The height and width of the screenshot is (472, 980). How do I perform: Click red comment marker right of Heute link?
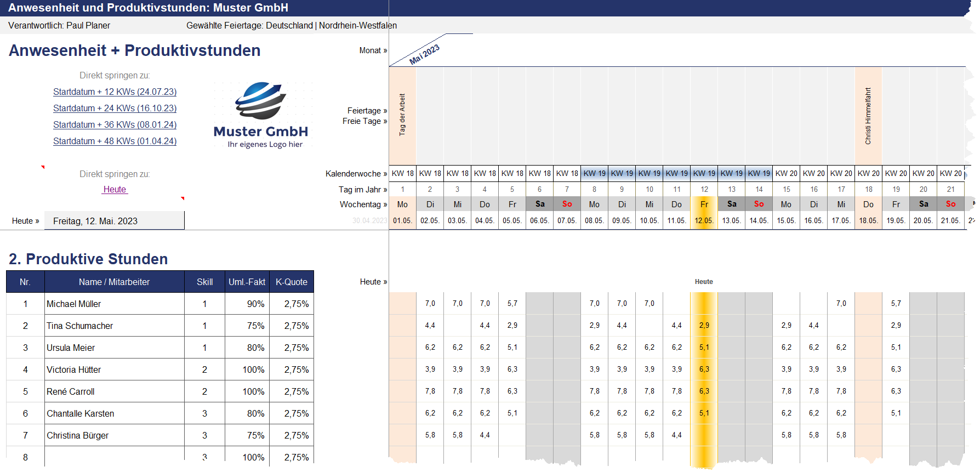182,198
